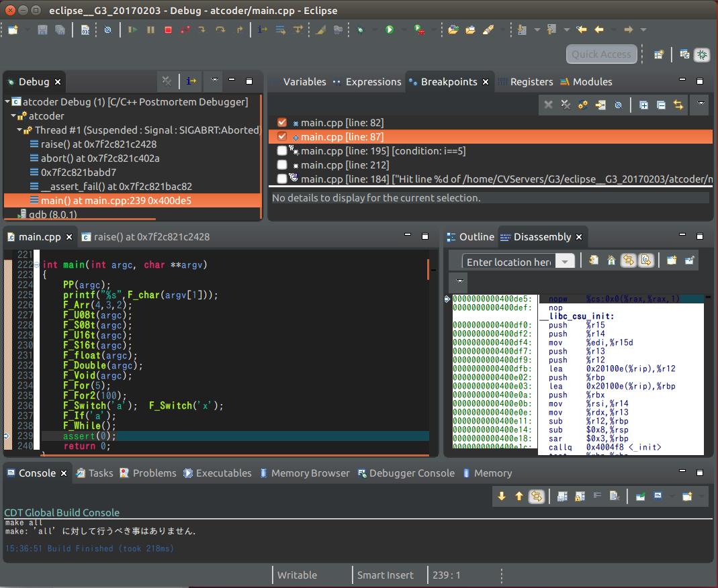Open the Breakpoints view menu triangle
718x588 pixels.
pyautogui.click(x=699, y=105)
